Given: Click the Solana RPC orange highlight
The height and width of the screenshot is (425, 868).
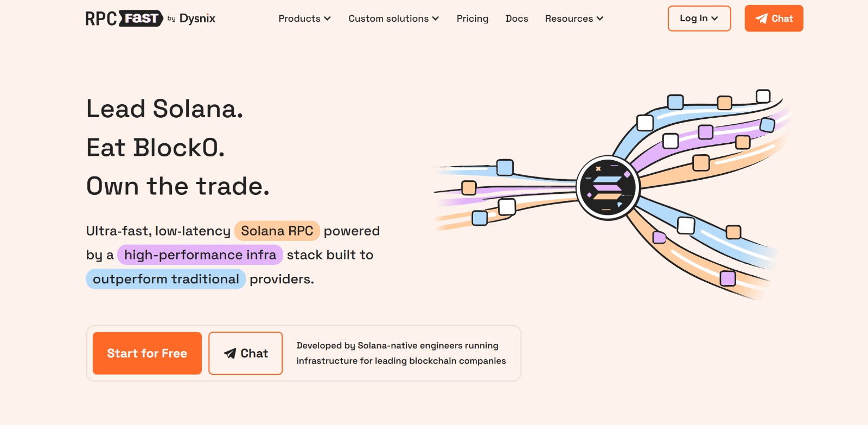Looking at the screenshot, I should (x=277, y=231).
